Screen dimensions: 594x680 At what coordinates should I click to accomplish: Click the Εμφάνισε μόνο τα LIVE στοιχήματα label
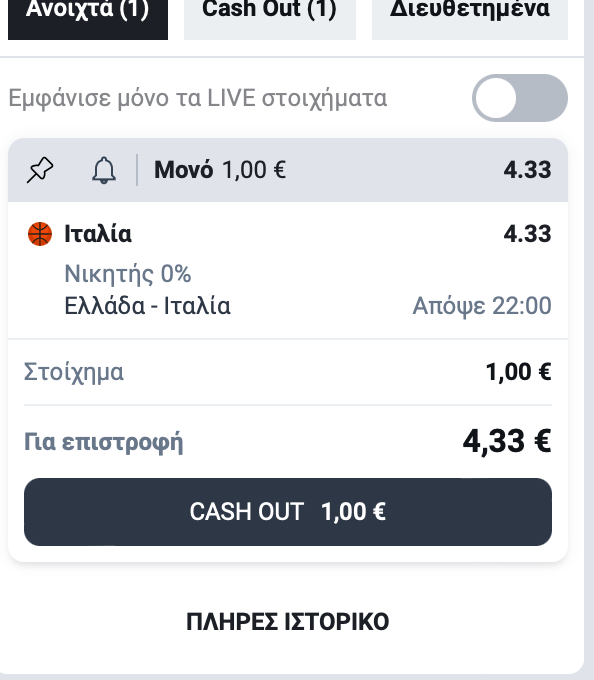(x=198, y=98)
